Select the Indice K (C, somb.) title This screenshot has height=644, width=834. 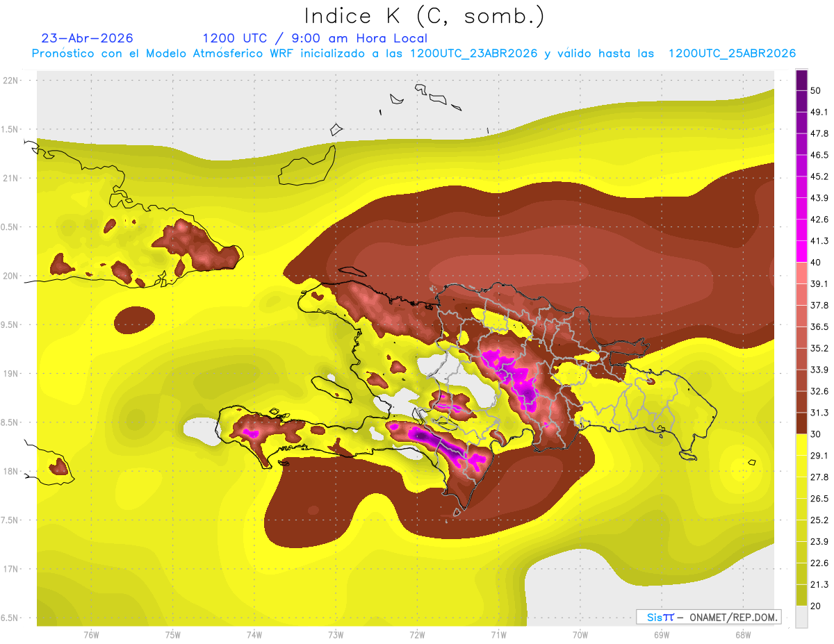coord(425,15)
